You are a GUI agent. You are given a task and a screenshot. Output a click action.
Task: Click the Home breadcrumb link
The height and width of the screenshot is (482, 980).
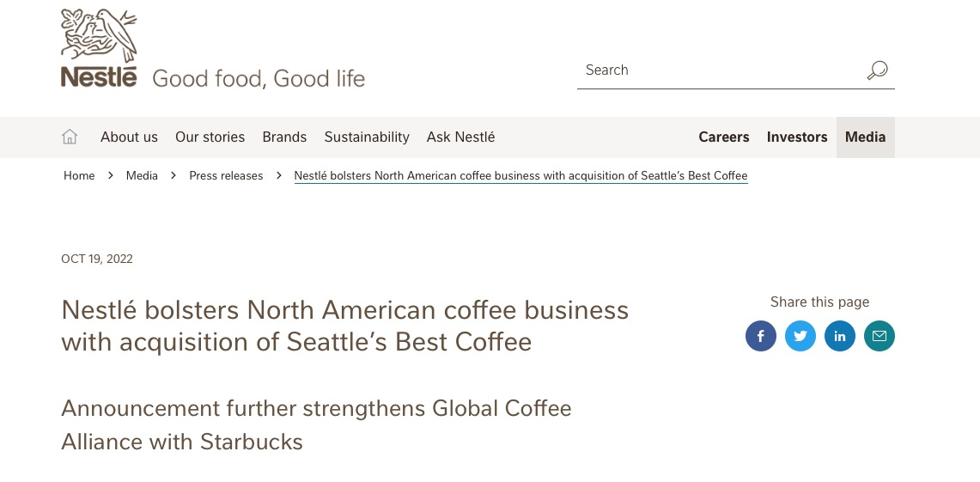[x=79, y=175]
